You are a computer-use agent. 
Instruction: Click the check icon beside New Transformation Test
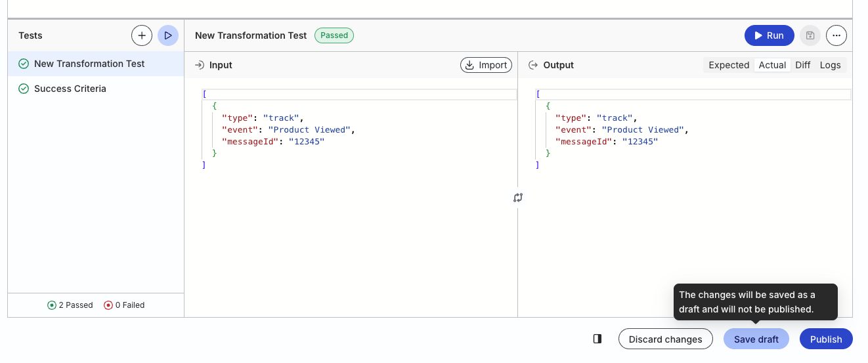tap(24, 64)
